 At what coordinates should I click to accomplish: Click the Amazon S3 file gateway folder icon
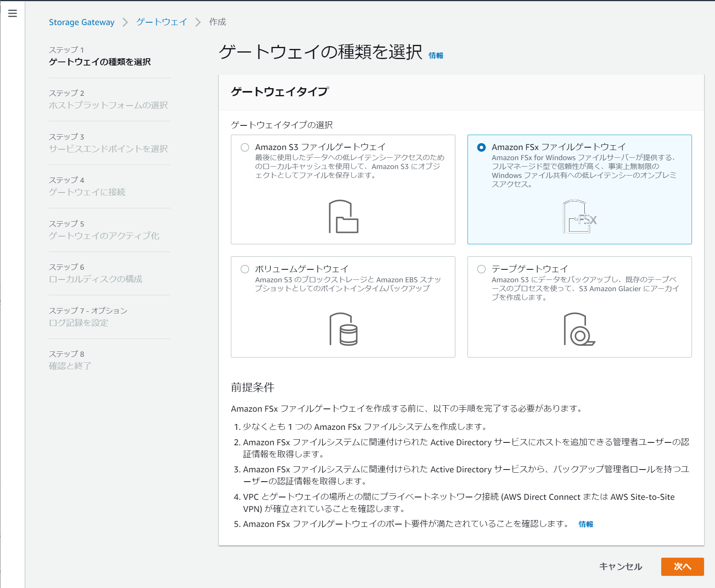coord(343,216)
